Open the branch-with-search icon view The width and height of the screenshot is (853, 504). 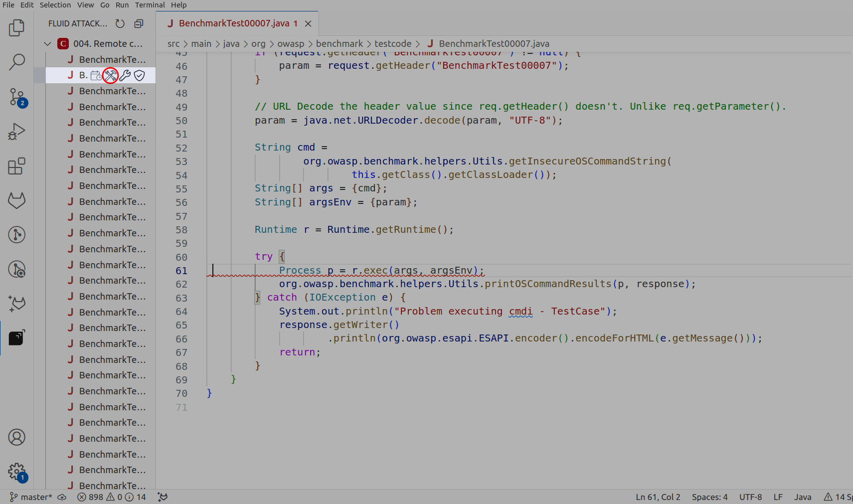point(16,269)
